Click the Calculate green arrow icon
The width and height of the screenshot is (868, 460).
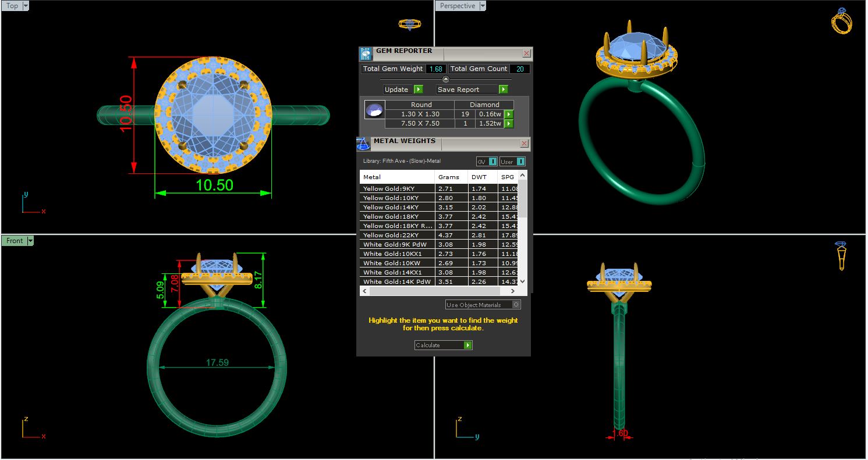467,345
